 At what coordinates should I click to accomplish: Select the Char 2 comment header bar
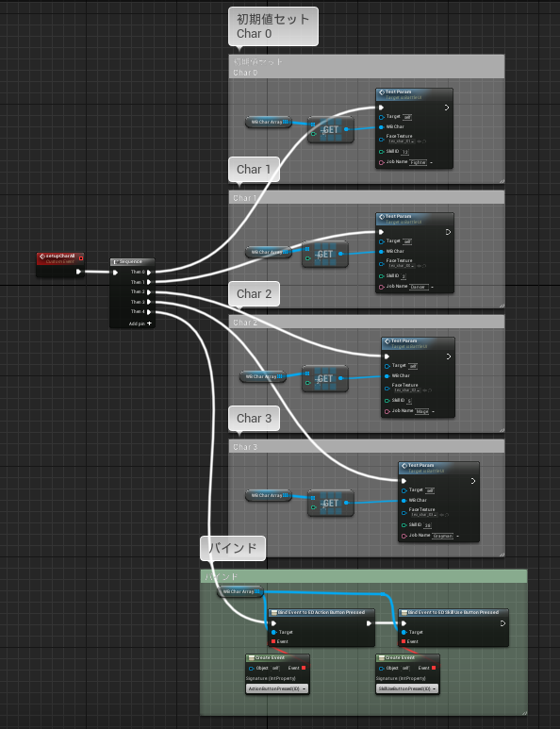tap(366, 322)
